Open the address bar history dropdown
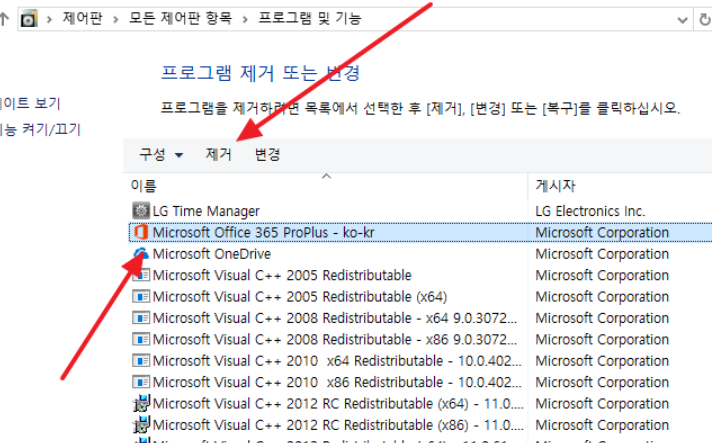Image resolution: width=712 pixels, height=443 pixels. [682, 20]
